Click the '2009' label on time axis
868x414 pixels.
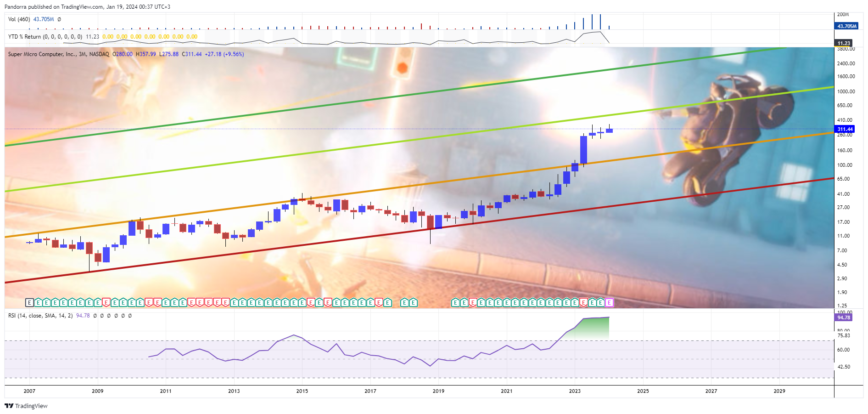[98, 391]
